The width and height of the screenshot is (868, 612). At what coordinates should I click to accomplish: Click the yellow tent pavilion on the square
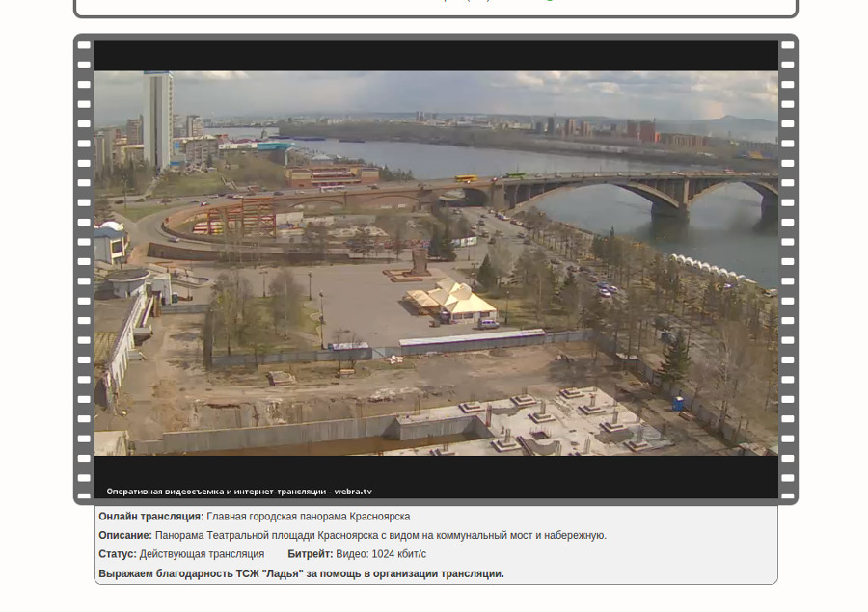click(x=453, y=299)
